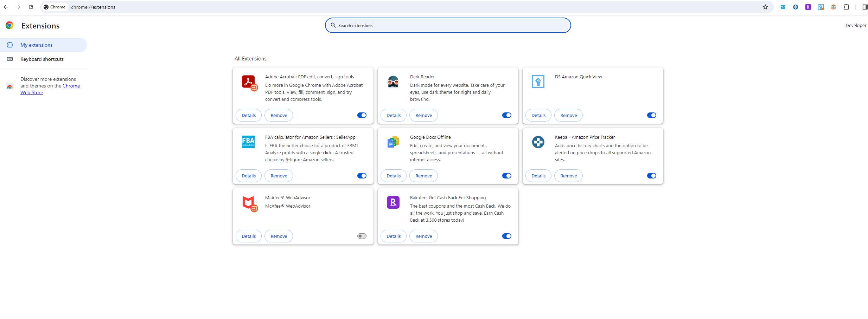The image size is (868, 319).
Task: Bookmark this page with the star icon
Action: click(x=765, y=7)
